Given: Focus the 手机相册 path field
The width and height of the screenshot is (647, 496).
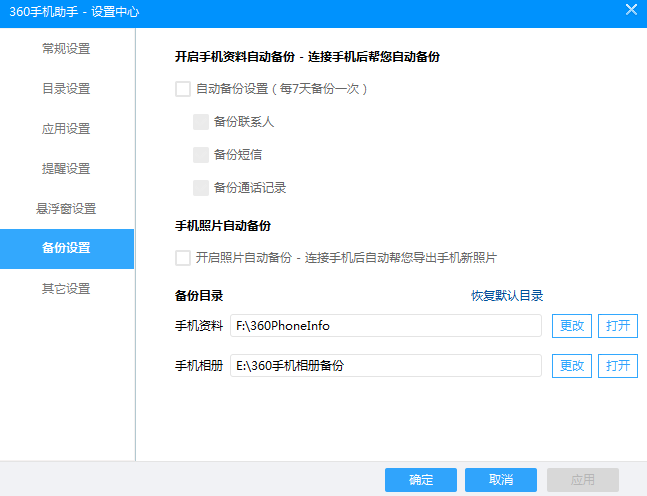Looking at the screenshot, I should [x=386, y=366].
